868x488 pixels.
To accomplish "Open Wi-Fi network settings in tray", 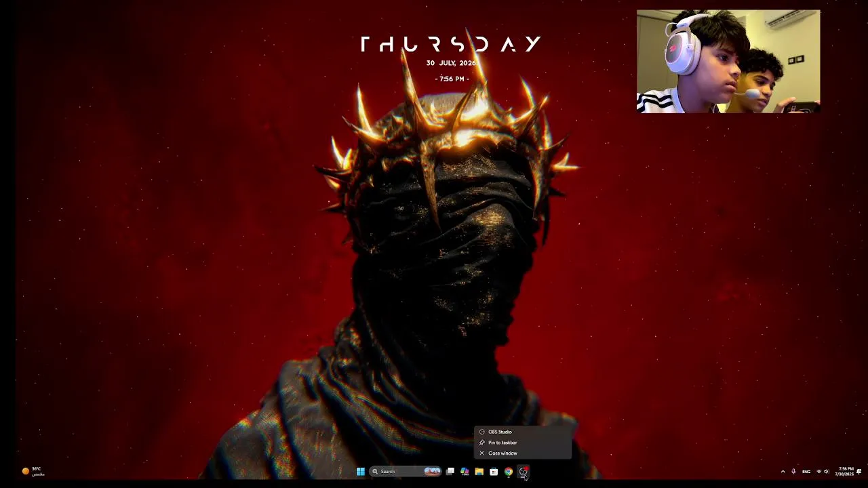I will click(x=818, y=472).
